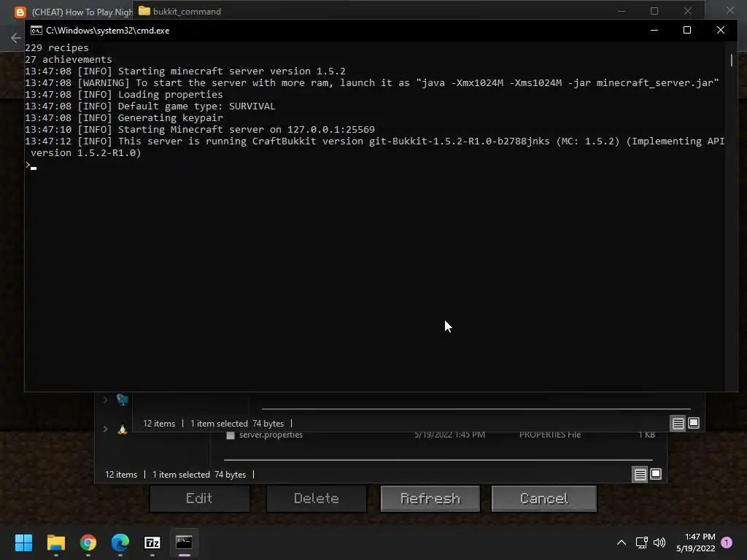Open Microsoft Edge from the taskbar
The height and width of the screenshot is (560, 747).
coord(120,542)
